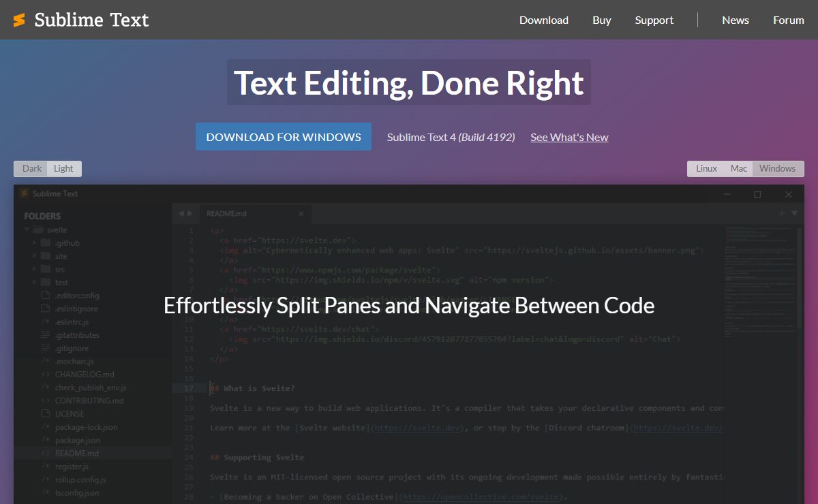
Task: Click the Download for Windows button
Action: (284, 136)
